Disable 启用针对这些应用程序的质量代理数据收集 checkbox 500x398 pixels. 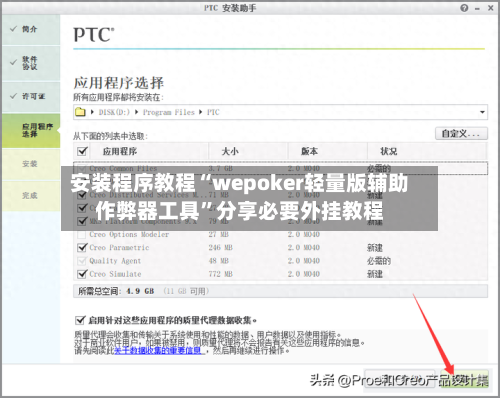(80, 320)
